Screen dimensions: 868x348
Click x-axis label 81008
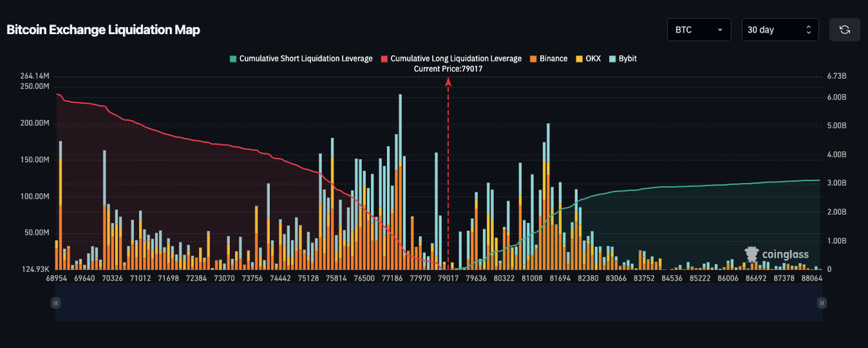[532, 278]
